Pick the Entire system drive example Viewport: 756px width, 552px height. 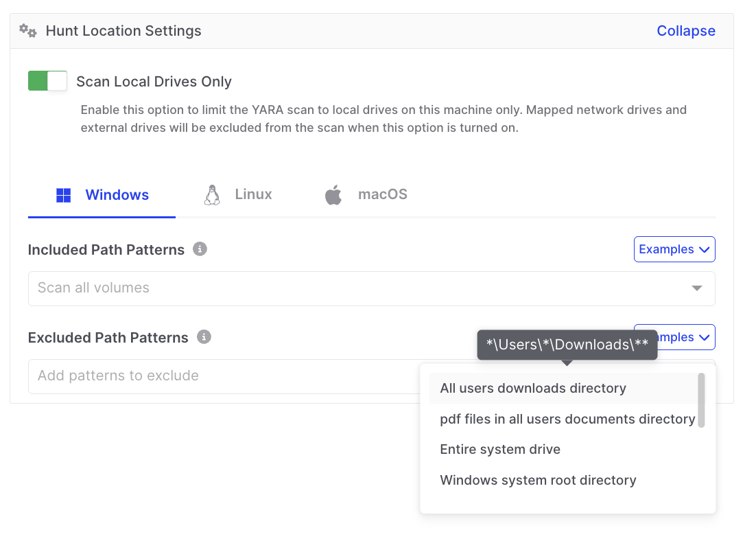pyautogui.click(x=500, y=450)
